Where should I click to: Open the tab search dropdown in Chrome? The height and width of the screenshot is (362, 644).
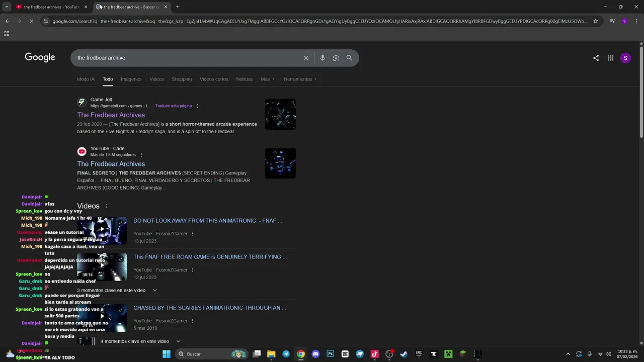coord(7,7)
